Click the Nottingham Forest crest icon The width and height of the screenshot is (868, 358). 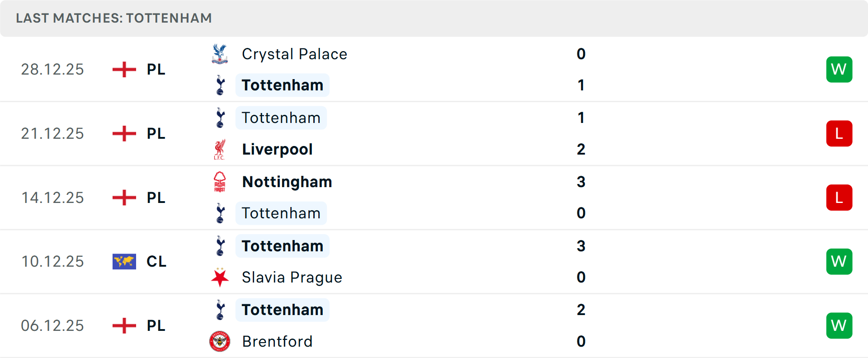pyautogui.click(x=220, y=182)
